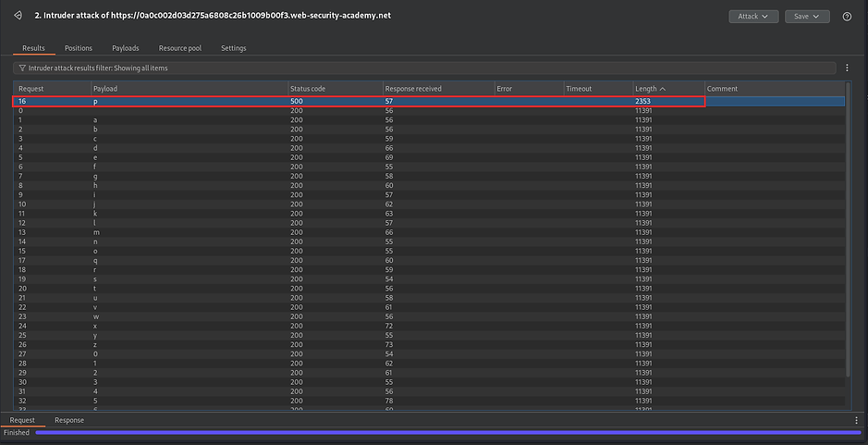Open the bottom Response tab
Screen dimensions: 868x445
pos(69,420)
